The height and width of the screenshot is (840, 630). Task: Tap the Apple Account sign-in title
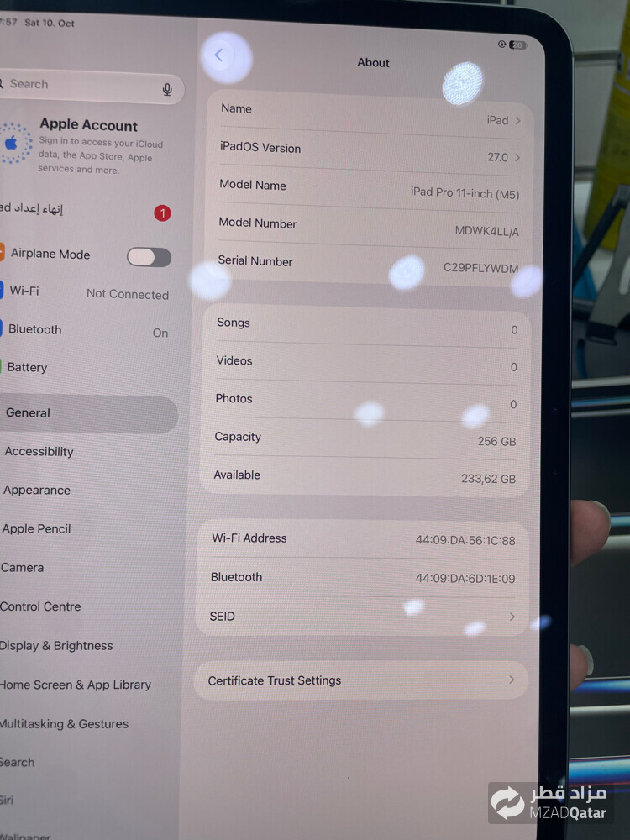coord(88,125)
